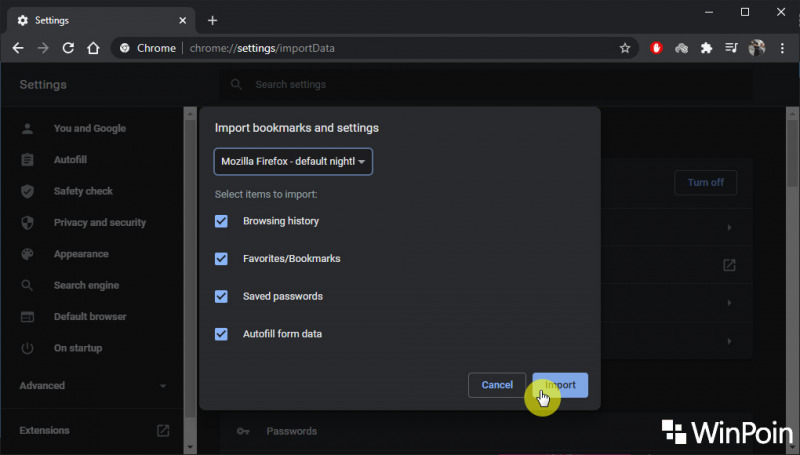Maximize the Chrome window
800x455 pixels.
745,12
